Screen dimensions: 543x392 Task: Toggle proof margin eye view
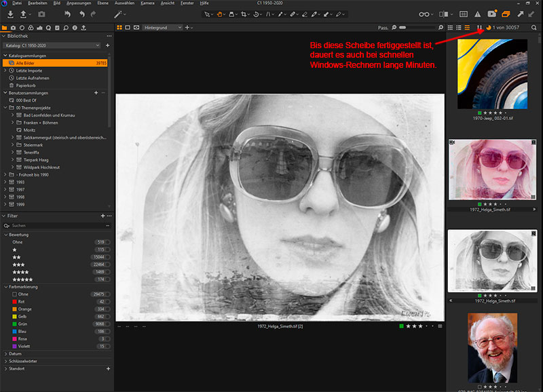(x=136, y=27)
